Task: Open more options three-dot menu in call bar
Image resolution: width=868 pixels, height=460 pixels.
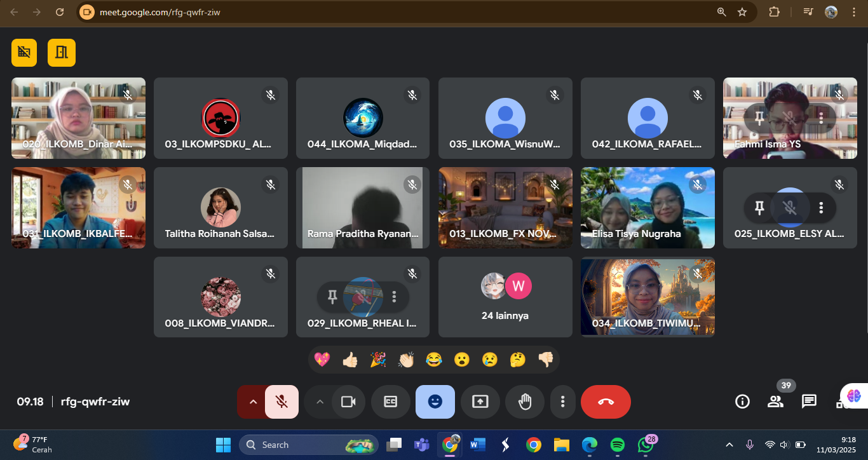Action: (x=562, y=402)
